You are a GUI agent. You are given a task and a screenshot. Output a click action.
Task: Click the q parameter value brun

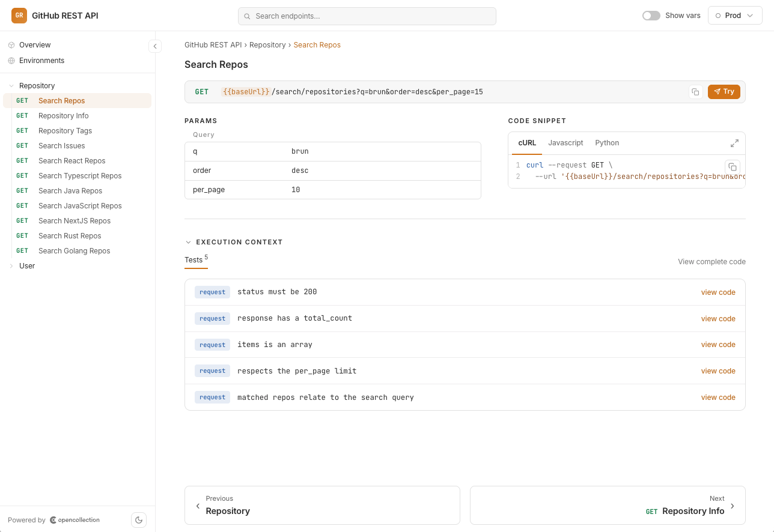[x=300, y=151]
